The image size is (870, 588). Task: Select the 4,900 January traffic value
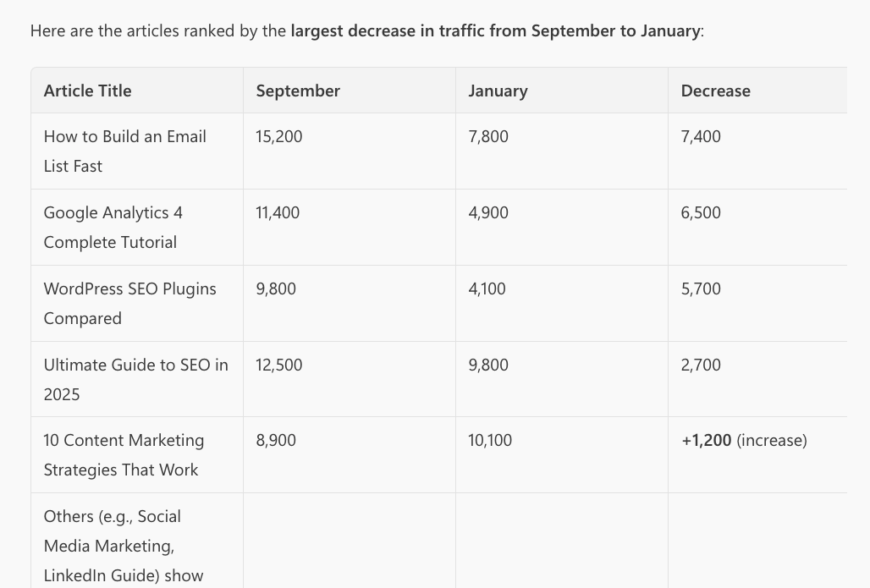pyautogui.click(x=488, y=213)
